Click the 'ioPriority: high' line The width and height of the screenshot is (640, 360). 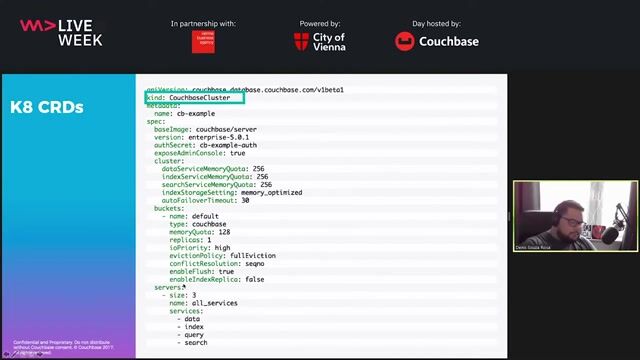pyautogui.click(x=200, y=248)
